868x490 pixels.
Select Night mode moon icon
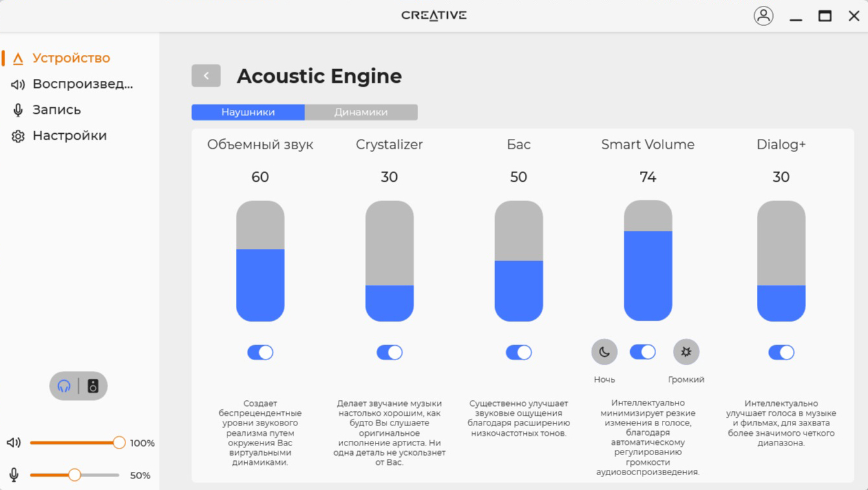pyautogui.click(x=604, y=352)
